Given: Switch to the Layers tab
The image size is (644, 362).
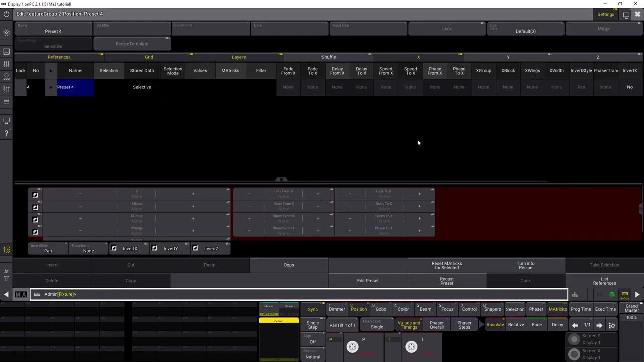Looking at the screenshot, I should coord(238,57).
